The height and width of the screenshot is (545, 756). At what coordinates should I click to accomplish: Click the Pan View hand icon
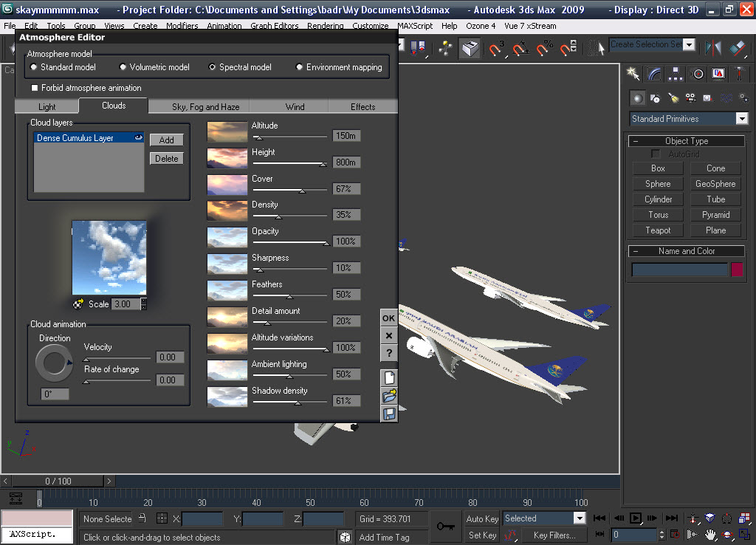710,535
